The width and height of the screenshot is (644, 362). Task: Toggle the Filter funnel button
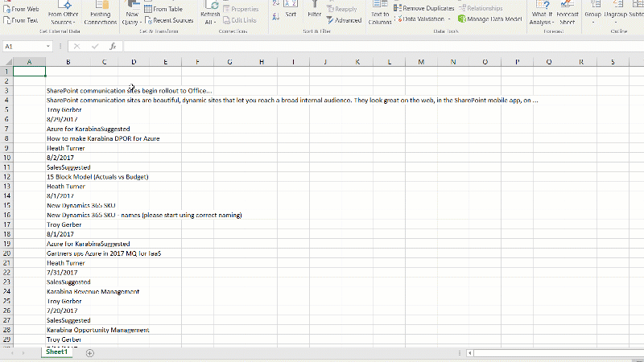click(315, 9)
